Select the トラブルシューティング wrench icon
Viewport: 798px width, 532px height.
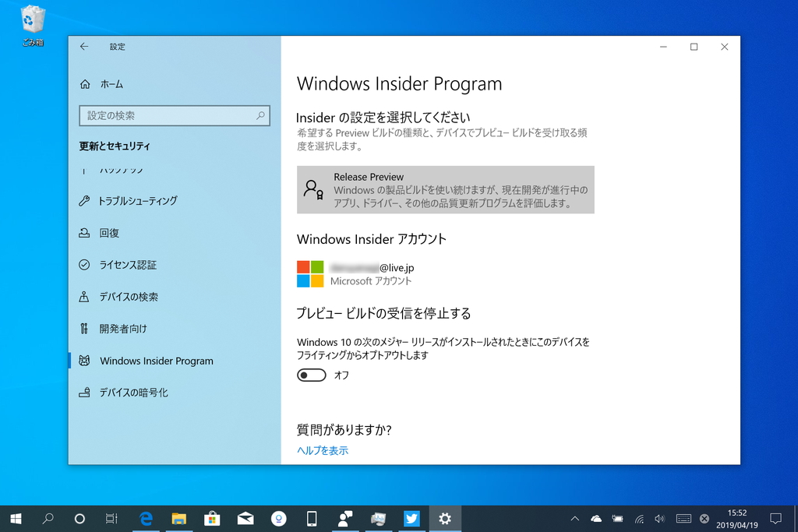pyautogui.click(x=84, y=200)
